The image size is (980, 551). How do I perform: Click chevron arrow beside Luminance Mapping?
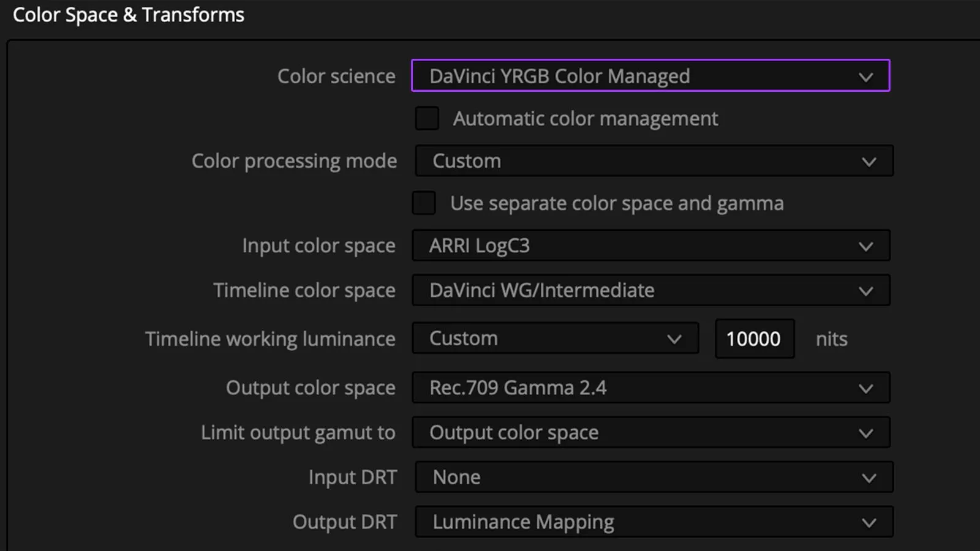pyautogui.click(x=869, y=523)
